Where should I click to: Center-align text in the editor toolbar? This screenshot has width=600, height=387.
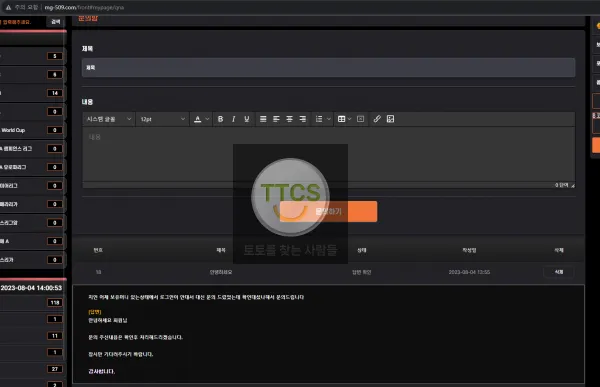click(289, 119)
